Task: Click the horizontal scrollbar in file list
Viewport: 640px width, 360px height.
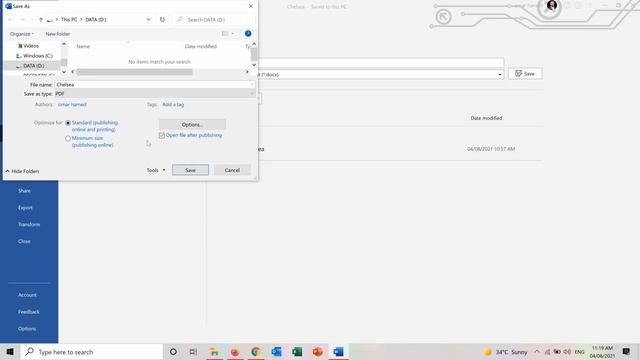Action: coord(134,72)
